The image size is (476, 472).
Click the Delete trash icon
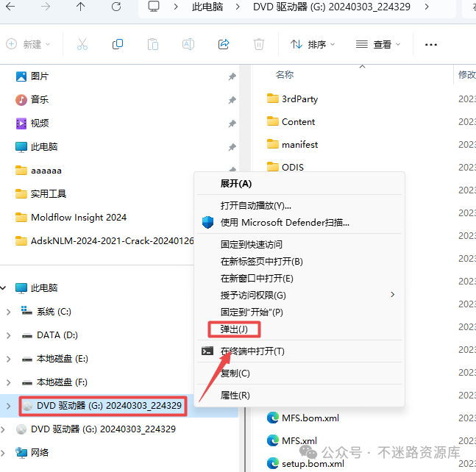(259, 44)
